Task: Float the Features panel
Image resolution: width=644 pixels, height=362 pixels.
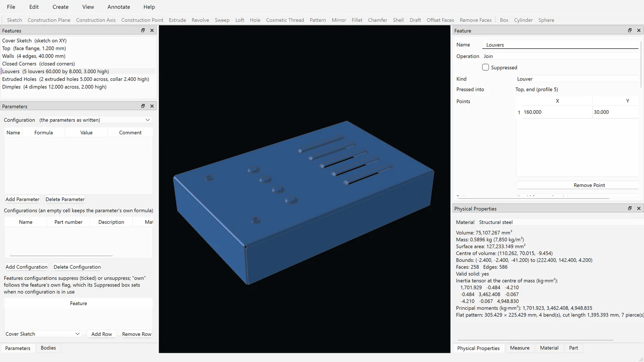Action: (x=143, y=31)
